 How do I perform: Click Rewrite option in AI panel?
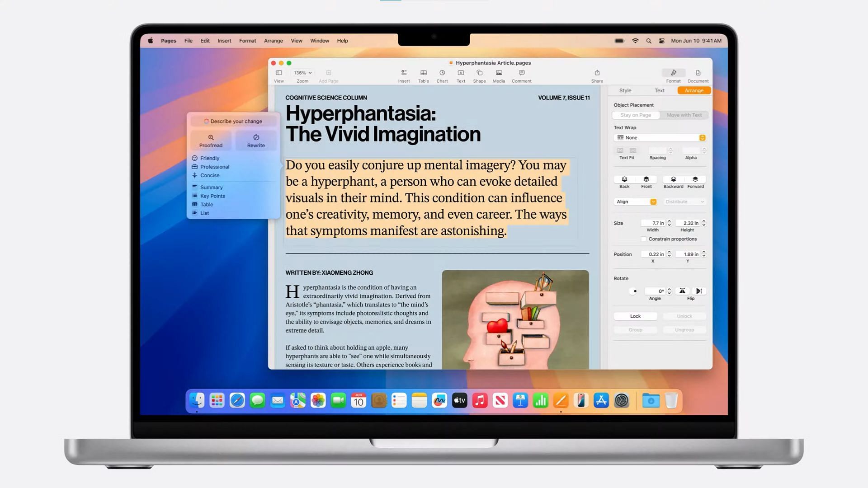pyautogui.click(x=255, y=141)
